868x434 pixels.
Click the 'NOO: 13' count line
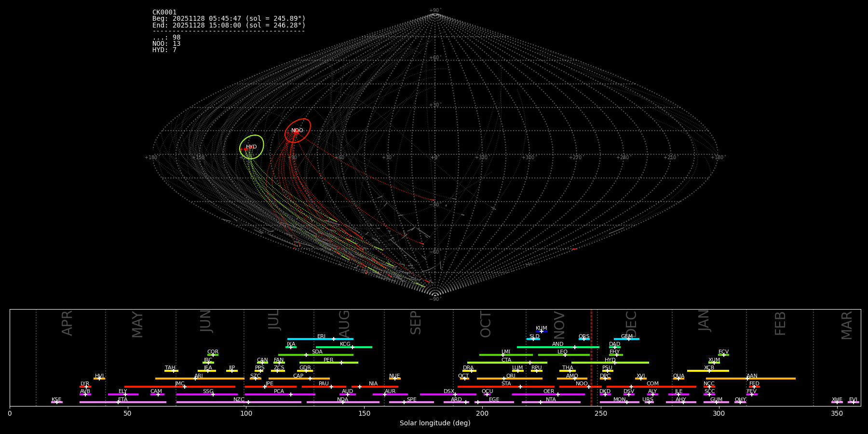tap(166, 44)
